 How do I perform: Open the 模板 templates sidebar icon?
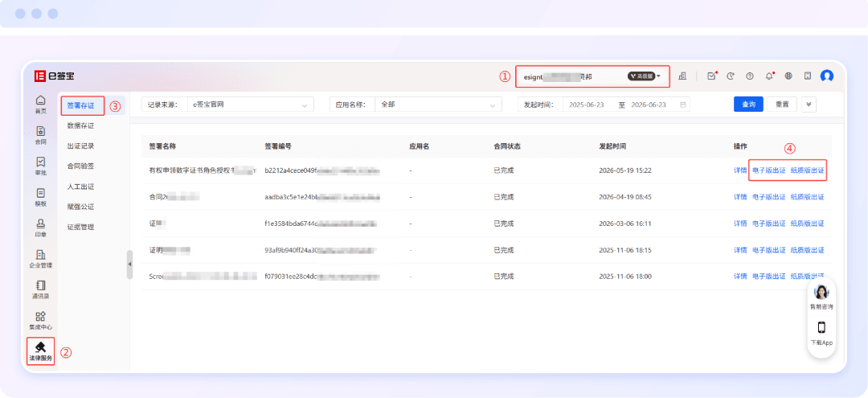40,196
